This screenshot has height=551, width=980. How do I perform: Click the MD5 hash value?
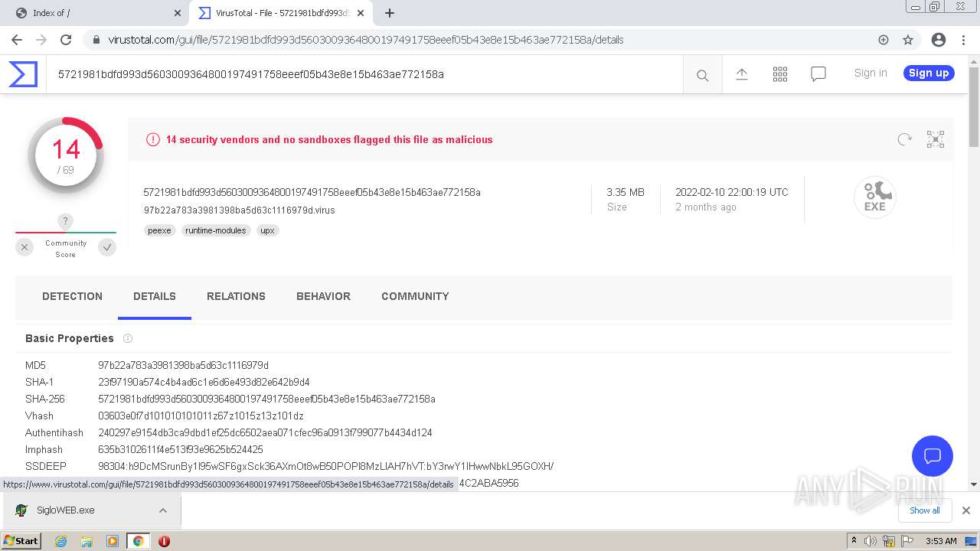coord(183,365)
